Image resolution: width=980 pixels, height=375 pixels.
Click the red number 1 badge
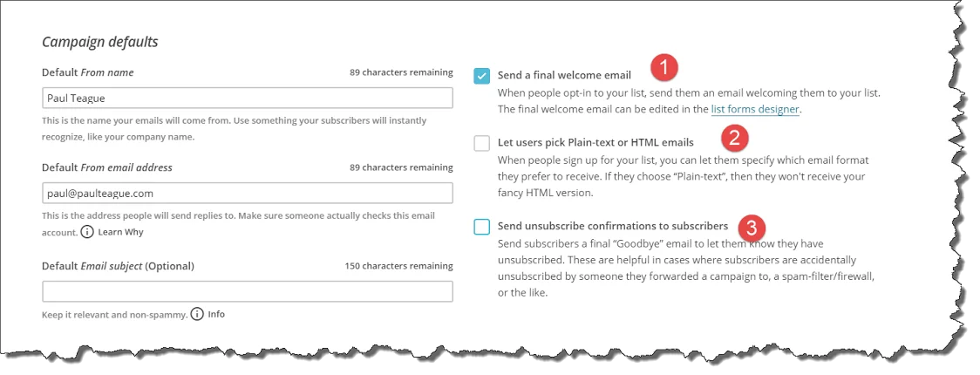(665, 67)
